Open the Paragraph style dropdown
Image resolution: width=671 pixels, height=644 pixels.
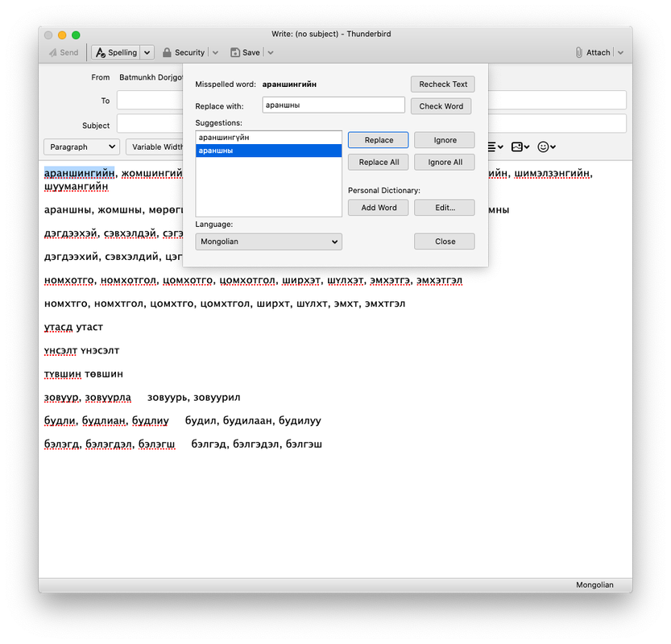[81, 147]
